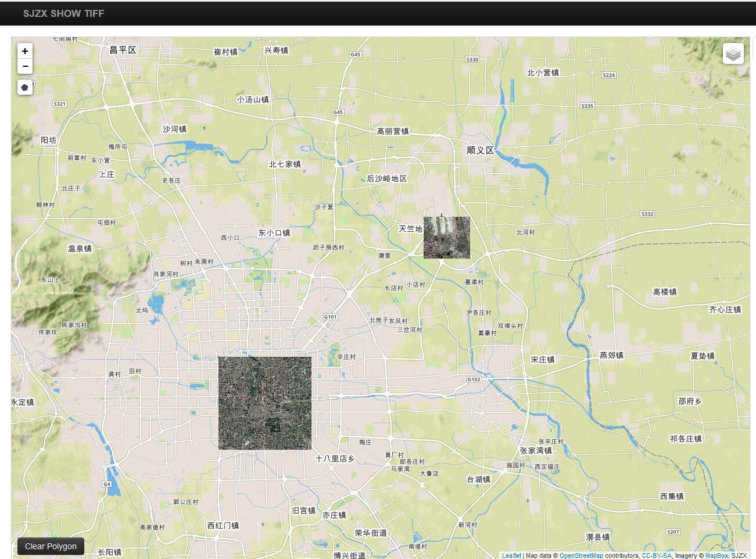Click the 十八里店乡 label
756x559 pixels.
[335, 458]
